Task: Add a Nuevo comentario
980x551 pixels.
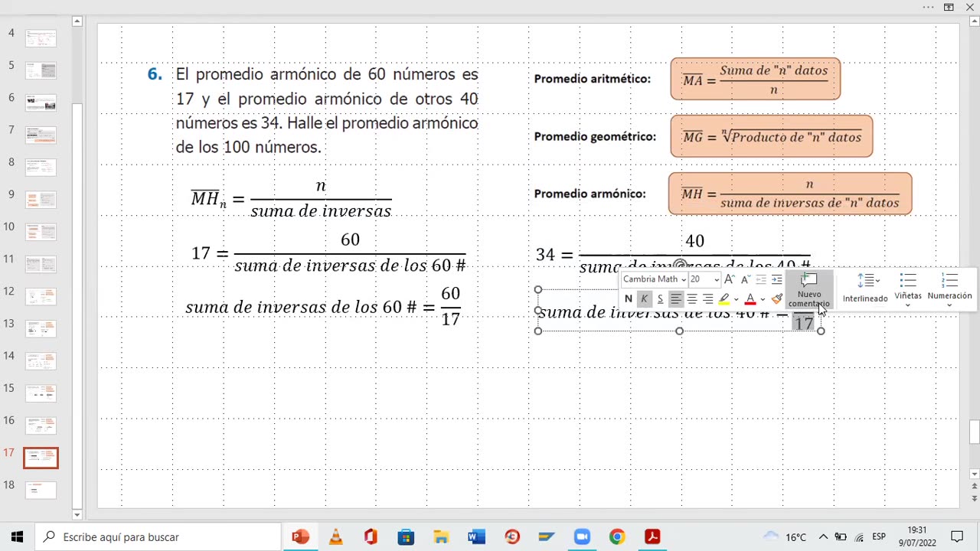Action: tap(809, 290)
